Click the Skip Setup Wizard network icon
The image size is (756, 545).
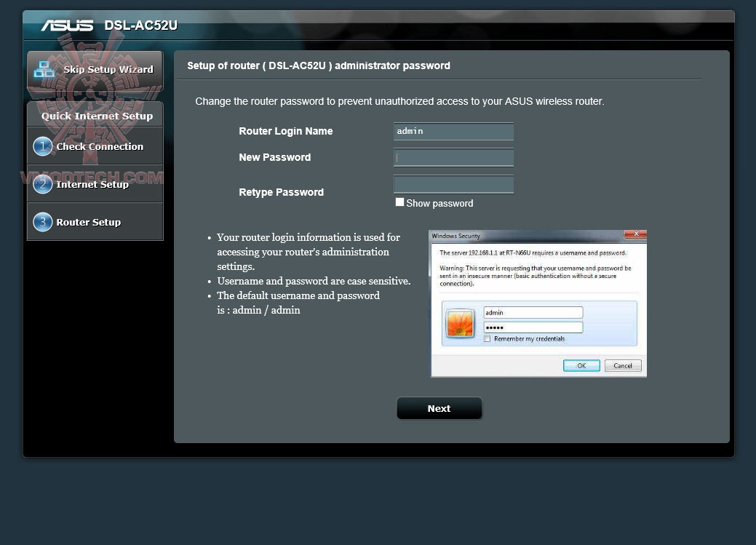(44, 69)
